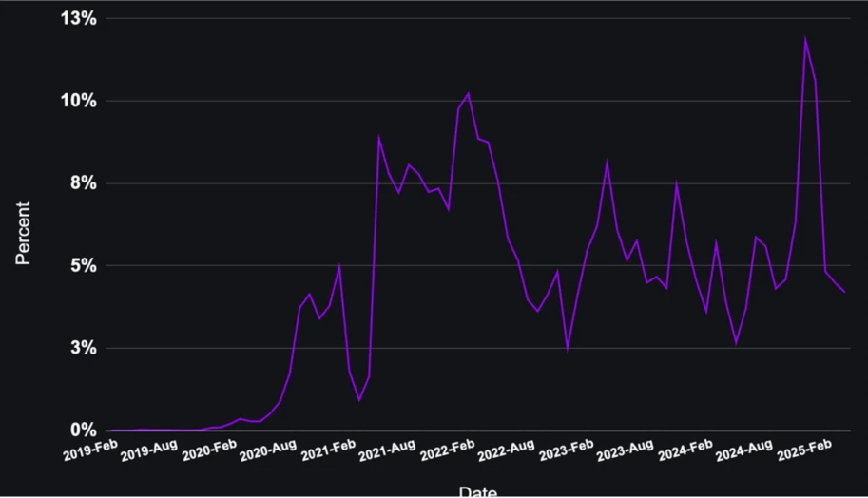The width and height of the screenshot is (868, 498).
Task: Select the 2019-Aug date tick label
Action: coord(149,450)
